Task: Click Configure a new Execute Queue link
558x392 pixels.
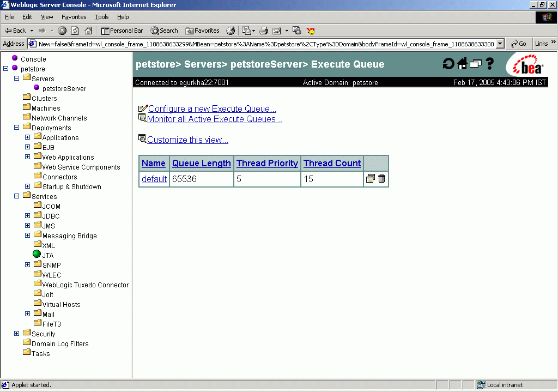Action: pos(212,108)
